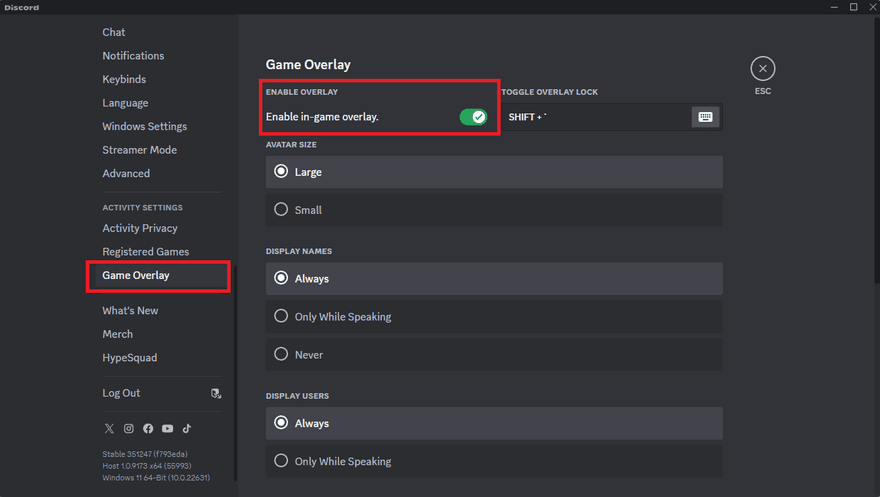Select Small avatar size
The image size is (880, 497).
click(x=281, y=210)
